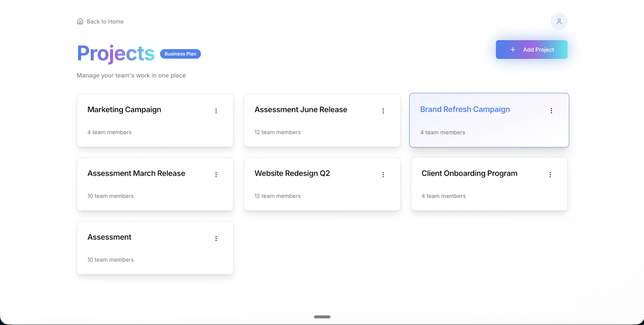Open the Assessment March Release project title
This screenshot has height=325, width=644.
136,173
